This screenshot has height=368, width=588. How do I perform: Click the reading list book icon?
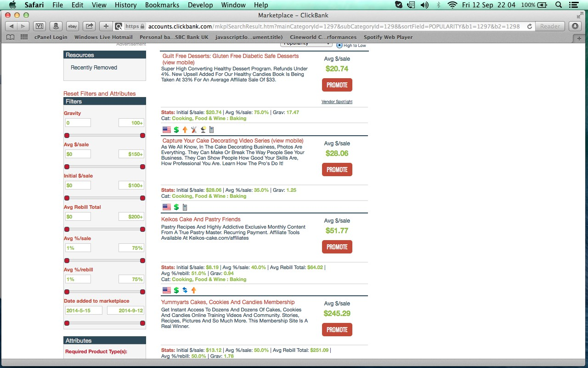[10, 37]
